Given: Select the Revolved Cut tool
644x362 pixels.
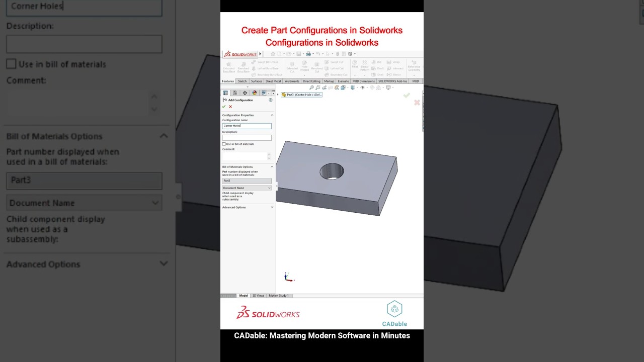Looking at the screenshot, I should [317, 67].
